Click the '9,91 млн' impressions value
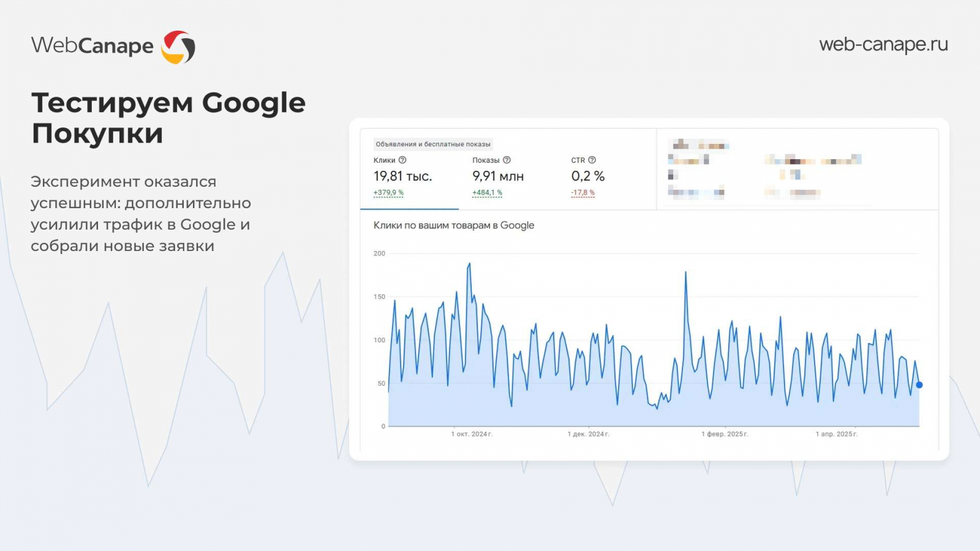Screen dimensions: 980x551 click(x=498, y=176)
